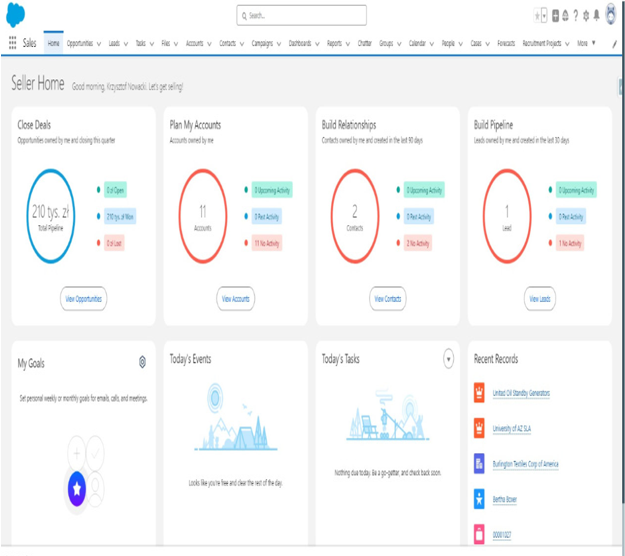Open the Cases tab
625x556 pixels.
476,43
